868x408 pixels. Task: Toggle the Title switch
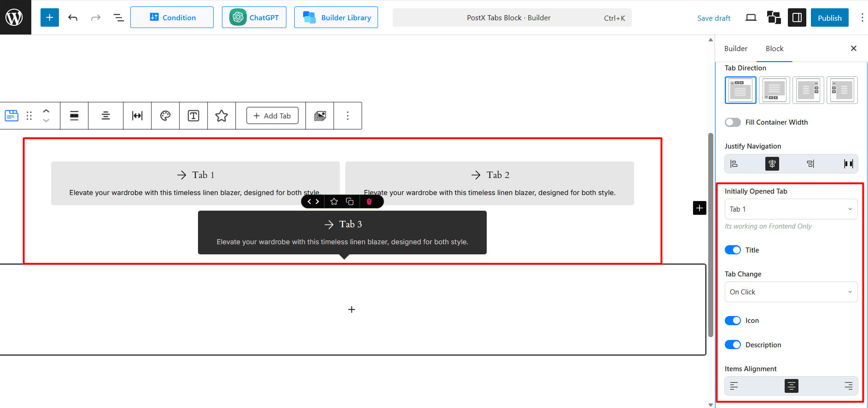tap(733, 250)
